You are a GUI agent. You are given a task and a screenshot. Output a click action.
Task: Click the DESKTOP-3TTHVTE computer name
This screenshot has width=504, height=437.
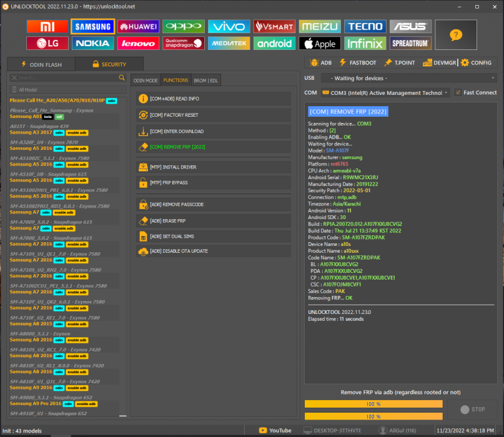[332, 430]
